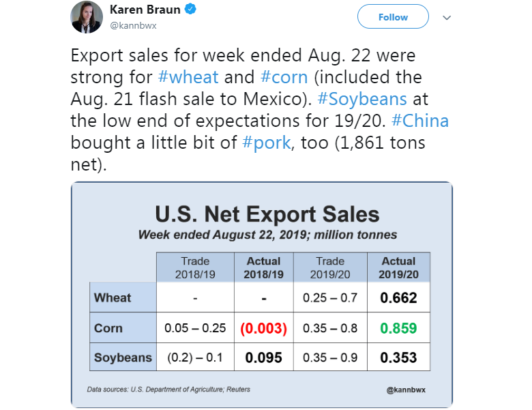This screenshot has width=532, height=410.
Task: Click the data sources caption text
Action: tap(168, 390)
